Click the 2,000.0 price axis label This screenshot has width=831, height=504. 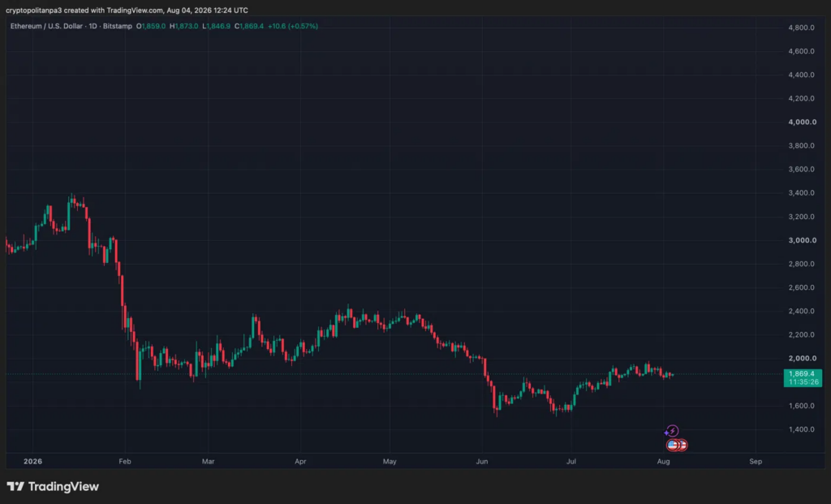[x=802, y=358]
